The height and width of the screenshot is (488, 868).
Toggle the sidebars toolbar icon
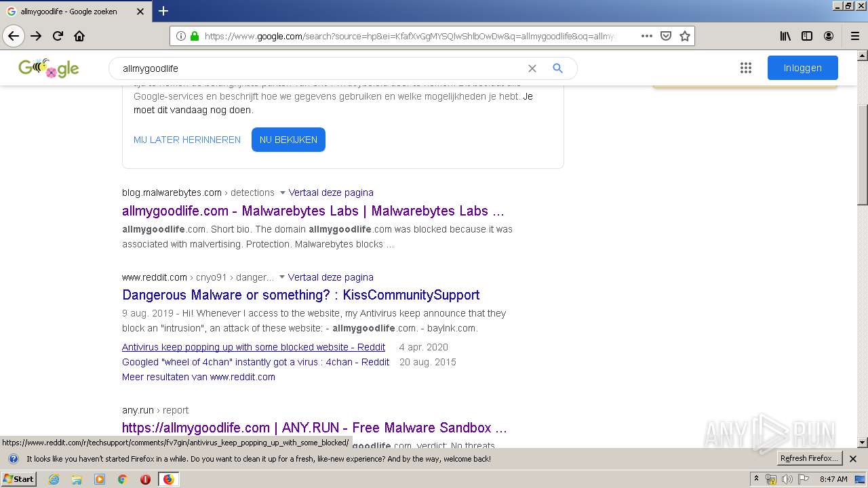coord(807,36)
